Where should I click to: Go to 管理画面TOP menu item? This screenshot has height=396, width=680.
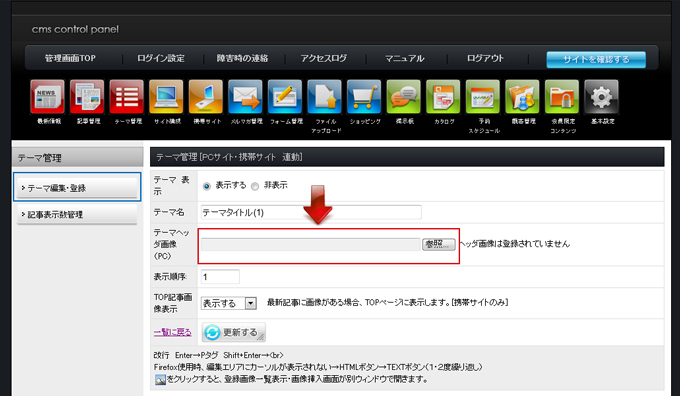tap(70, 58)
